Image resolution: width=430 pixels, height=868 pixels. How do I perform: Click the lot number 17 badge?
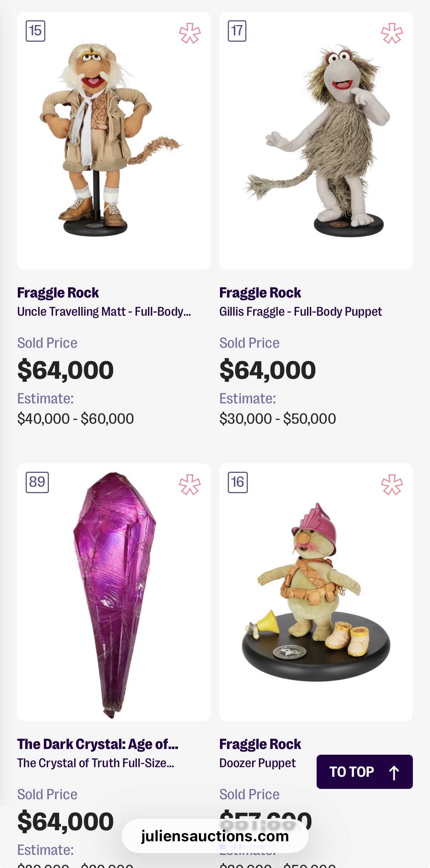tap(237, 31)
